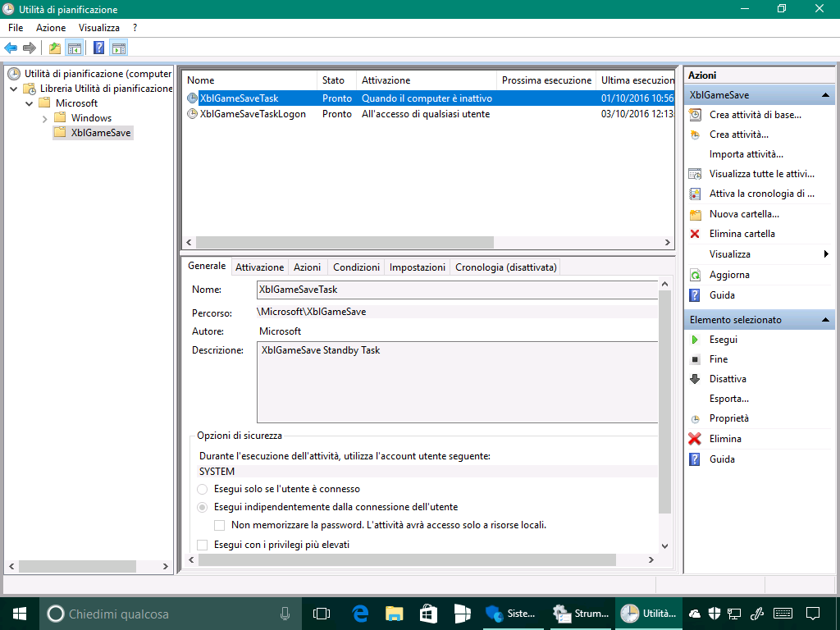Select the XblGameSaveTask row
The width and height of the screenshot is (840, 630).
pyautogui.click(x=428, y=98)
